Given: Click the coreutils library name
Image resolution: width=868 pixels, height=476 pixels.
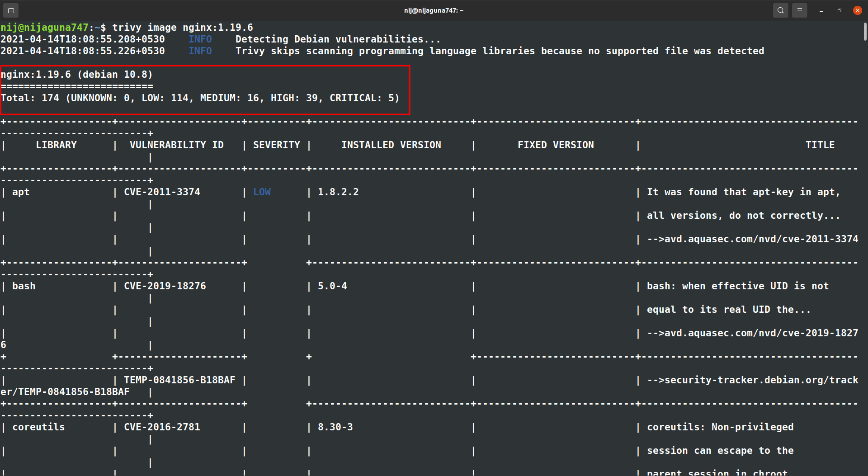Looking at the screenshot, I should tap(38, 427).
